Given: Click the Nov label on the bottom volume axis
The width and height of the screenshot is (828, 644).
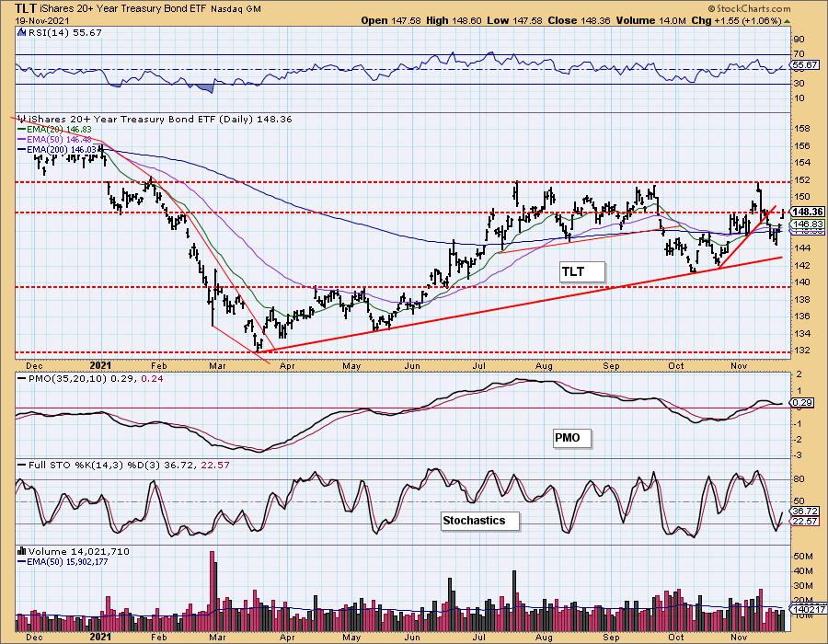Looking at the screenshot, I should coord(739,638).
